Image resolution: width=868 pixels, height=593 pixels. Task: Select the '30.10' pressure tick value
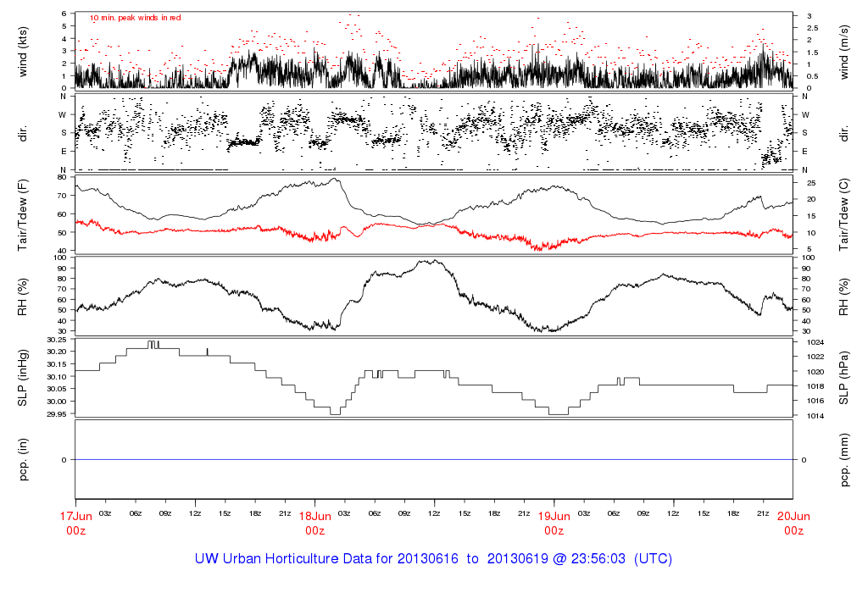tap(57, 377)
